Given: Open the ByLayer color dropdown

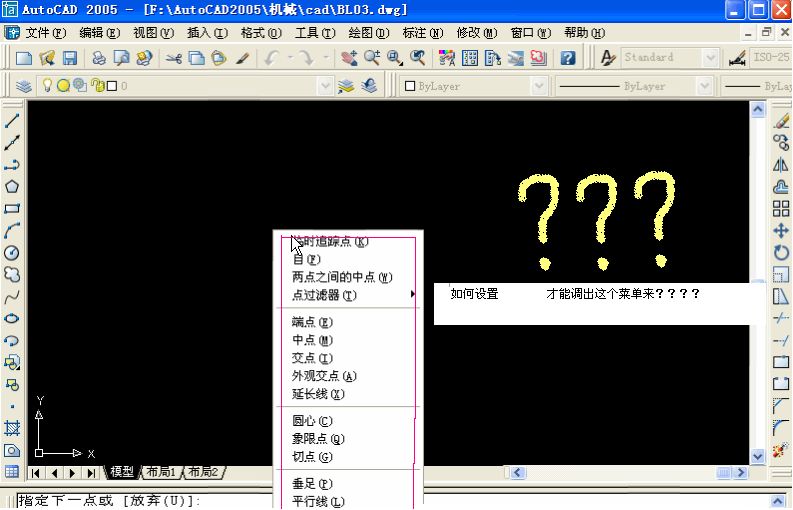Looking at the screenshot, I should (x=539, y=86).
